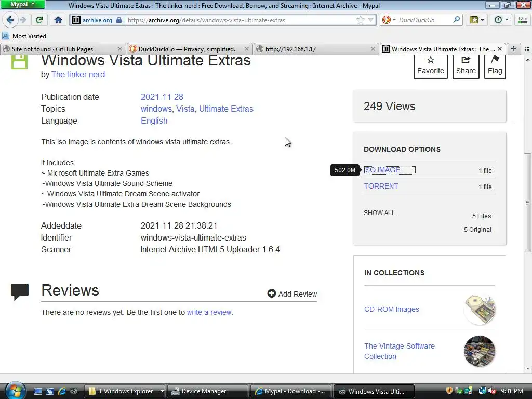Close the DuckDuckGo tab
The height and width of the screenshot is (399, 532).
247,49
